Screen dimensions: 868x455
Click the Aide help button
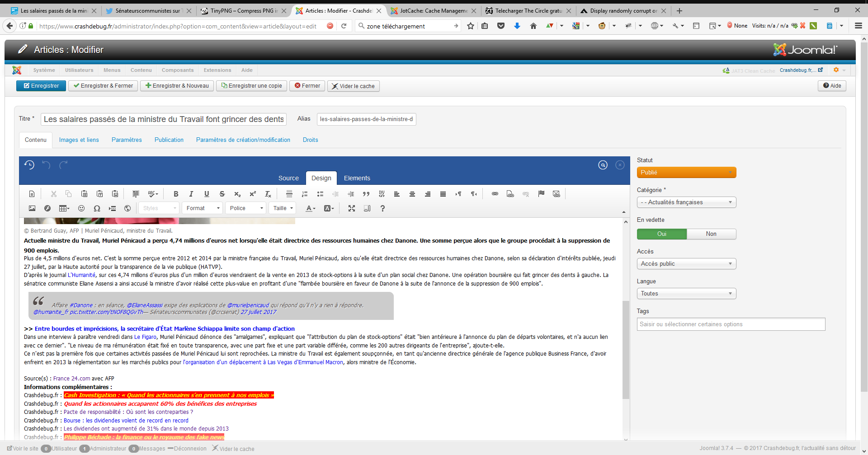pyautogui.click(x=832, y=86)
